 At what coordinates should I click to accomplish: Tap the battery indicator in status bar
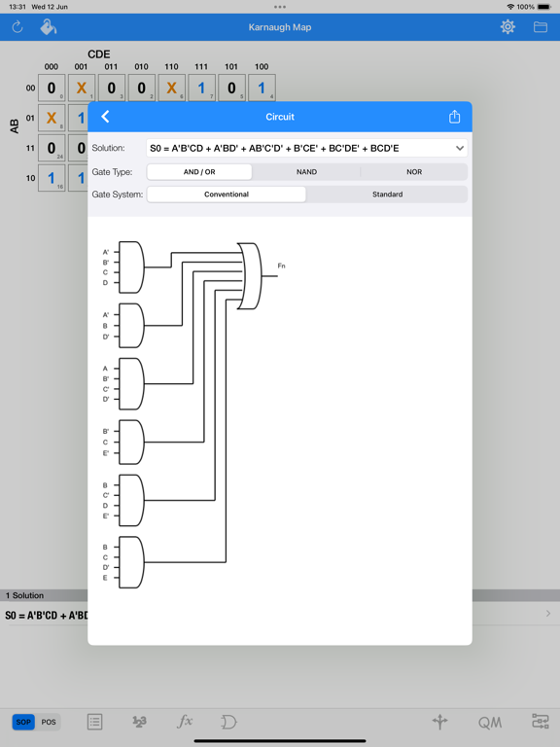(543, 7)
